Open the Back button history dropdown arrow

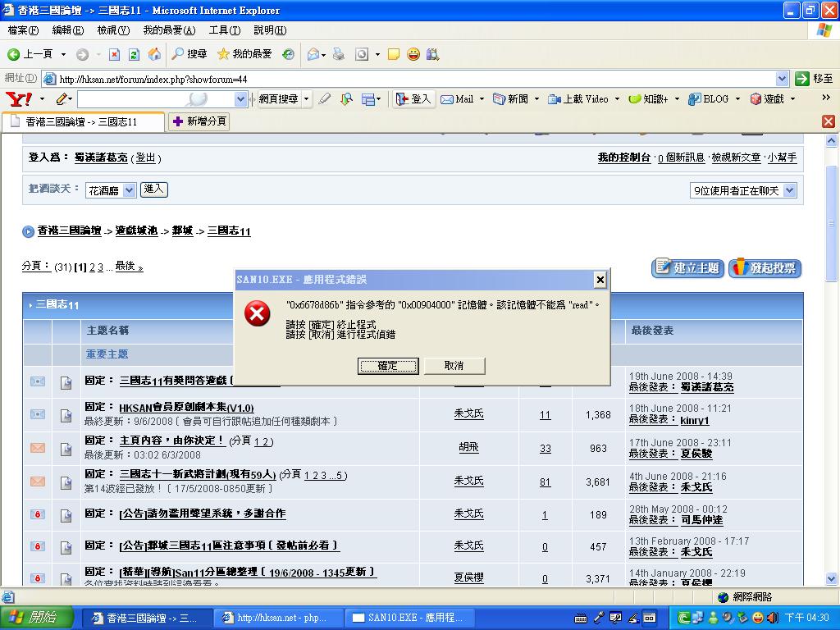[x=63, y=54]
